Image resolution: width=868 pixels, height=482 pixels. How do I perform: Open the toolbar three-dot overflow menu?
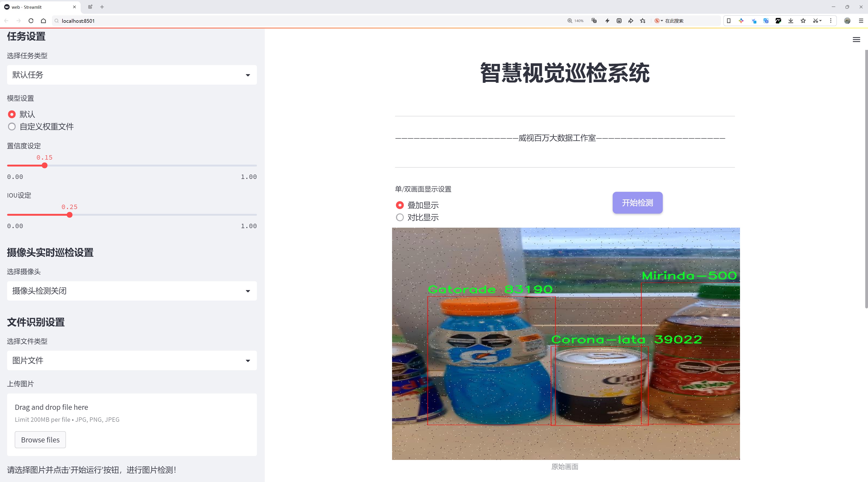(831, 21)
